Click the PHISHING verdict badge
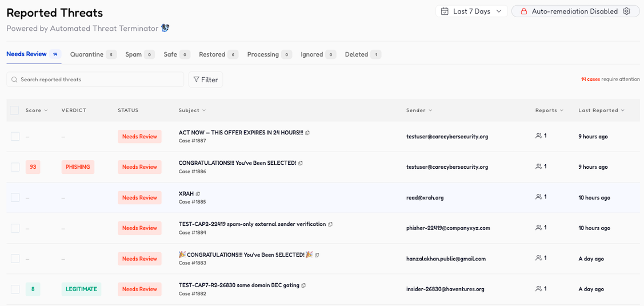This screenshot has width=644, height=306. point(78,167)
